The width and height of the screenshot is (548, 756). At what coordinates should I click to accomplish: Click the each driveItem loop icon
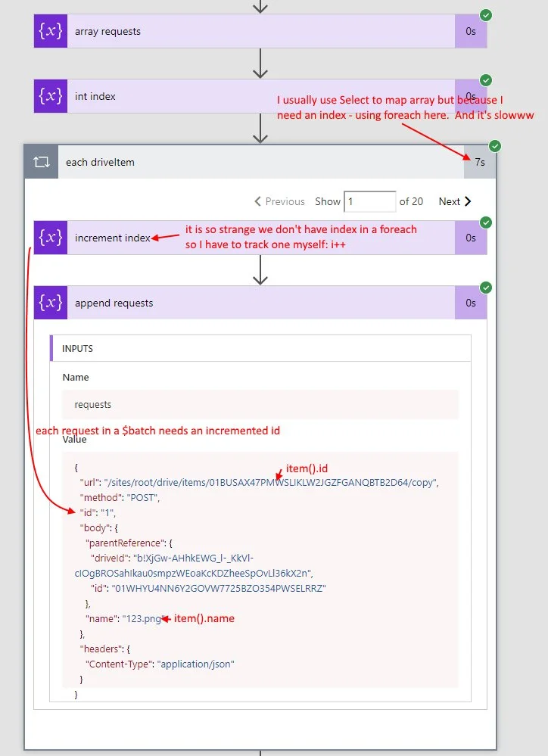tap(41, 162)
